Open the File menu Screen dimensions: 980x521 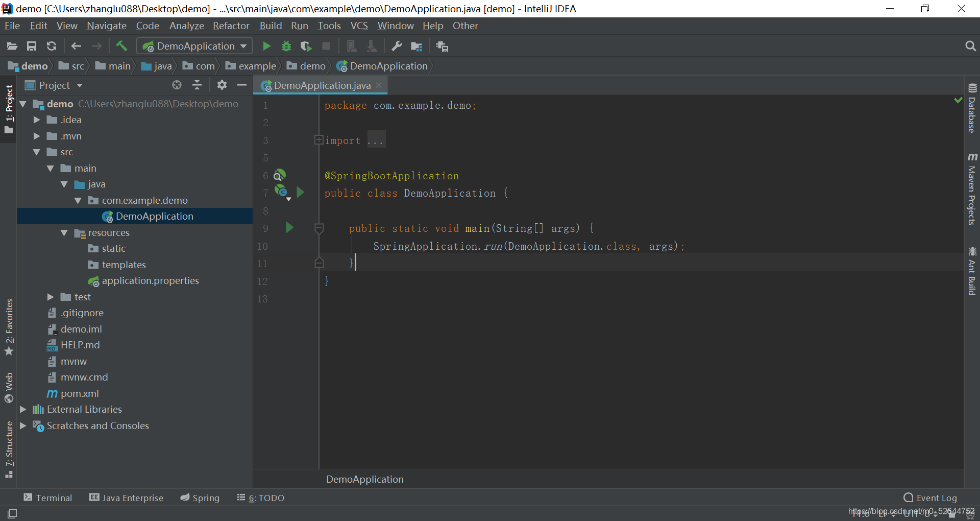(12, 26)
